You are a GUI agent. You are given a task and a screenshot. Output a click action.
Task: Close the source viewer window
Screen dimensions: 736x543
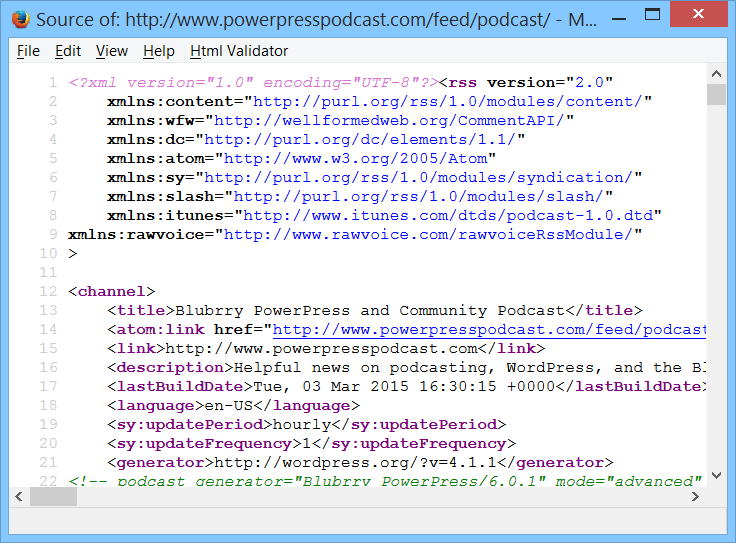(698, 14)
